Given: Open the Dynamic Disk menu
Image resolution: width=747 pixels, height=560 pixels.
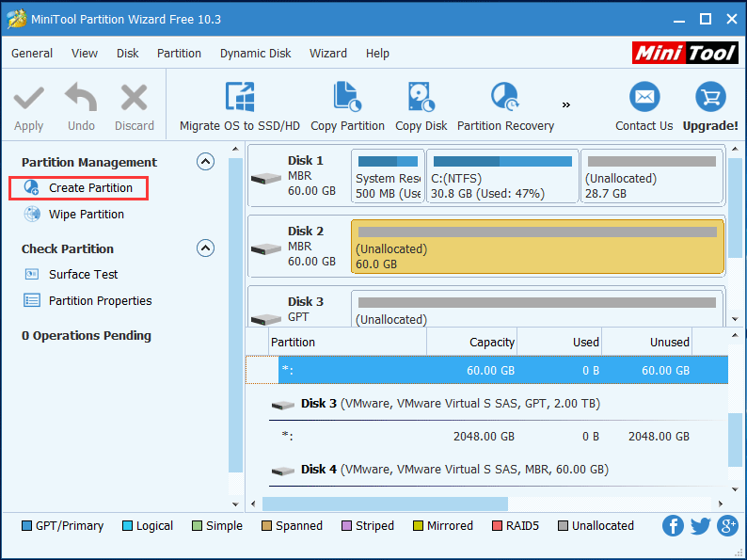Looking at the screenshot, I should click(x=255, y=54).
